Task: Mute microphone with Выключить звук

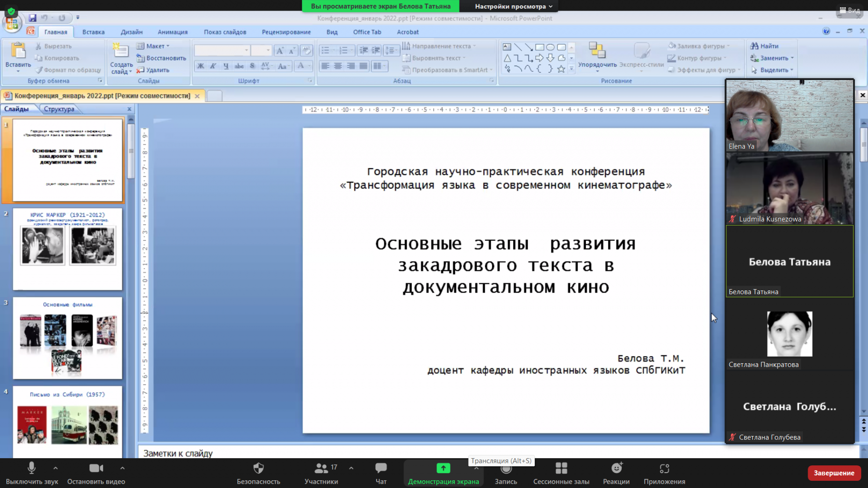Action: (32, 473)
